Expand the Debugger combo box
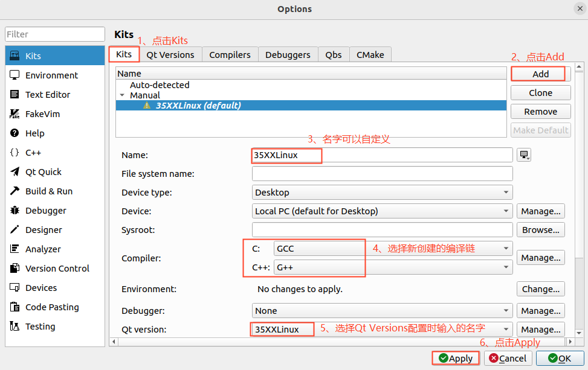The image size is (588, 370). [x=382, y=311]
